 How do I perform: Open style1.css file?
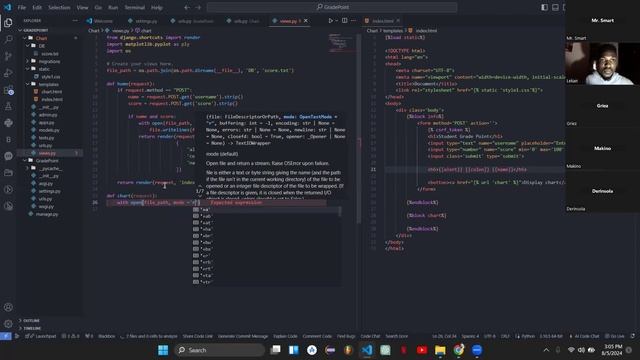(x=50, y=77)
